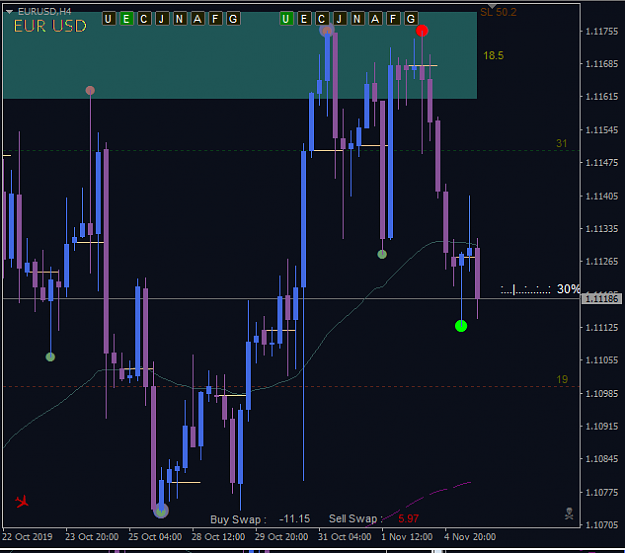Click the 1.11405 price scale label
625x553 pixels.
click(x=602, y=196)
